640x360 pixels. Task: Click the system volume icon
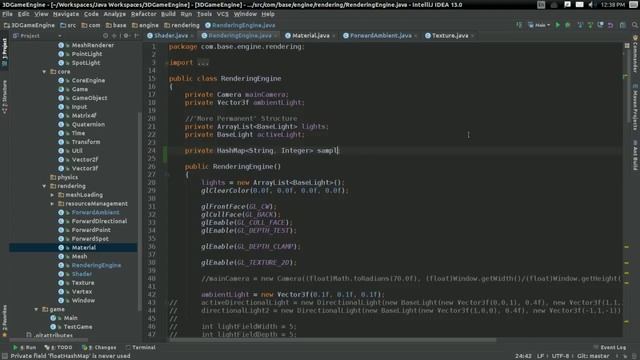point(591,4)
